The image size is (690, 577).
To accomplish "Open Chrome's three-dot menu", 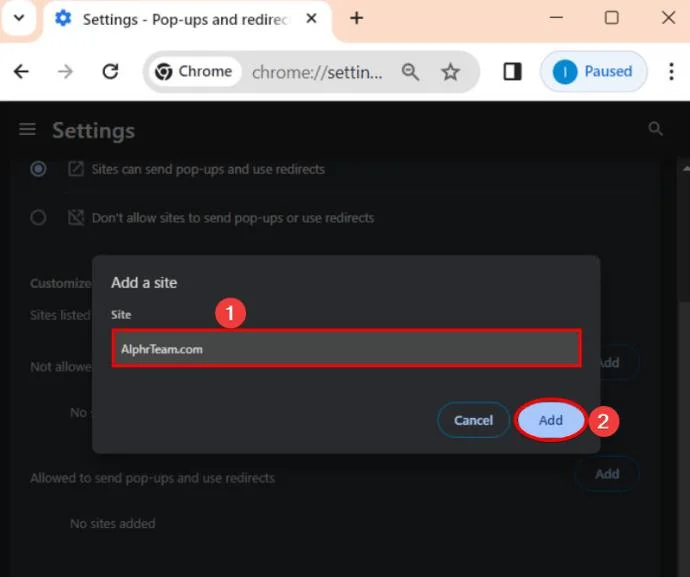I will (x=671, y=71).
